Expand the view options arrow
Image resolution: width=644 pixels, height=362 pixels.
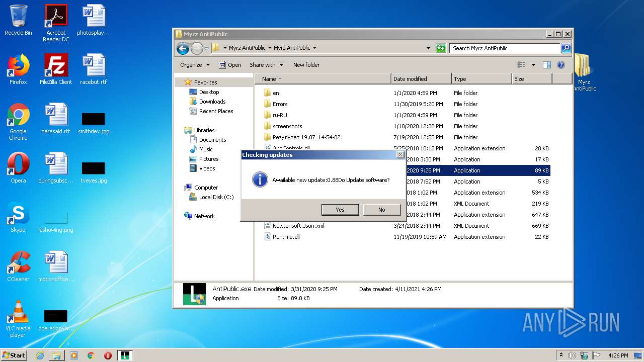tap(533, 65)
